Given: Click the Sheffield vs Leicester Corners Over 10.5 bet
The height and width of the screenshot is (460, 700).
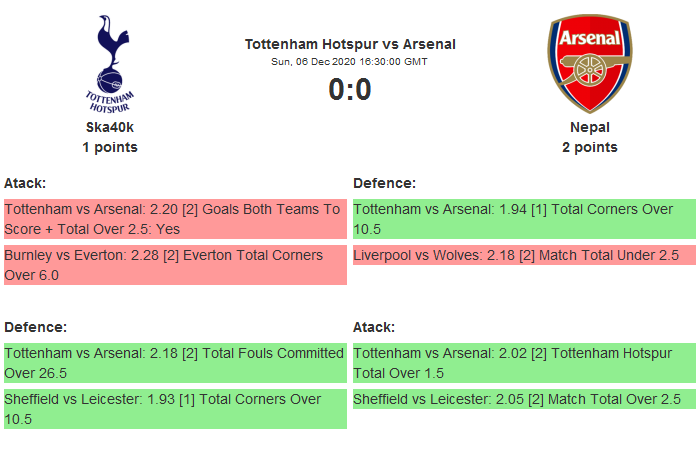Looking at the screenshot, I should [175, 409].
